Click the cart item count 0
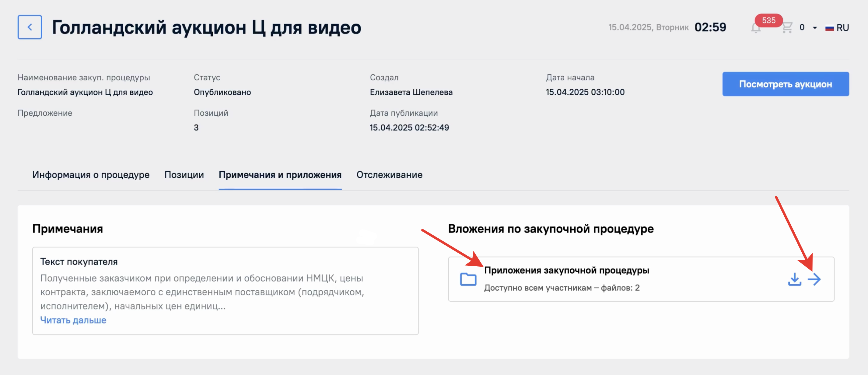The width and height of the screenshot is (868, 375). coord(802,27)
